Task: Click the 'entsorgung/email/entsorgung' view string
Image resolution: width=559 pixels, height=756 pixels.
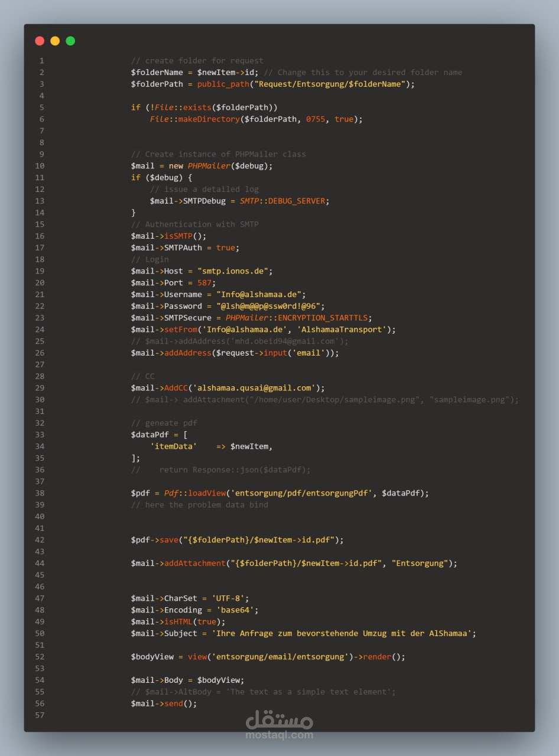Action: (280, 657)
